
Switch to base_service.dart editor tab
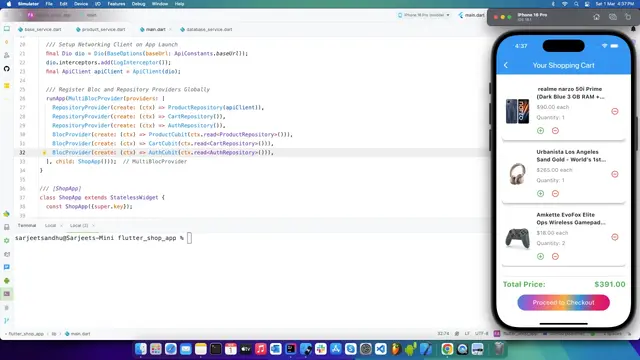40,29
